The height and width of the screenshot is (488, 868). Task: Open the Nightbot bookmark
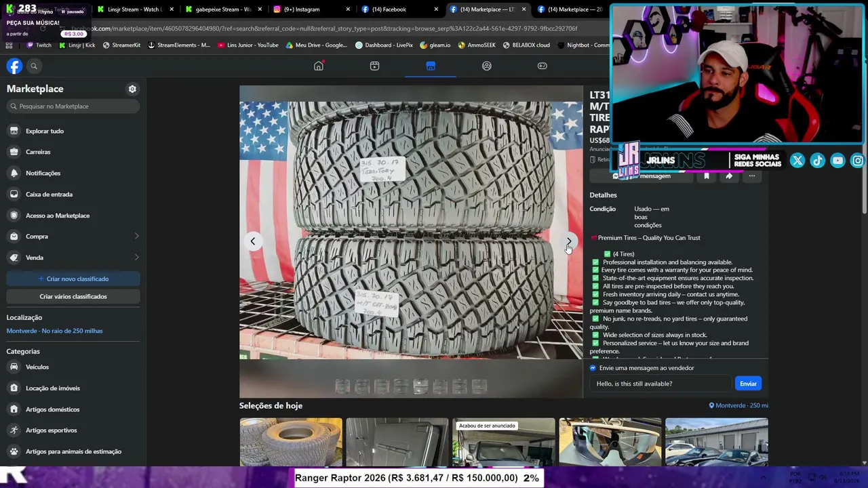click(x=583, y=45)
